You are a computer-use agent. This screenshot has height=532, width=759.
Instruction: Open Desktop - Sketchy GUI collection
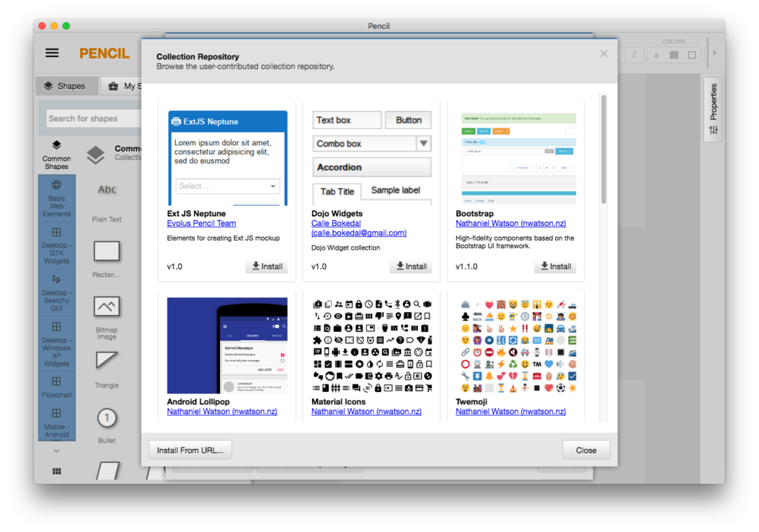click(x=56, y=293)
